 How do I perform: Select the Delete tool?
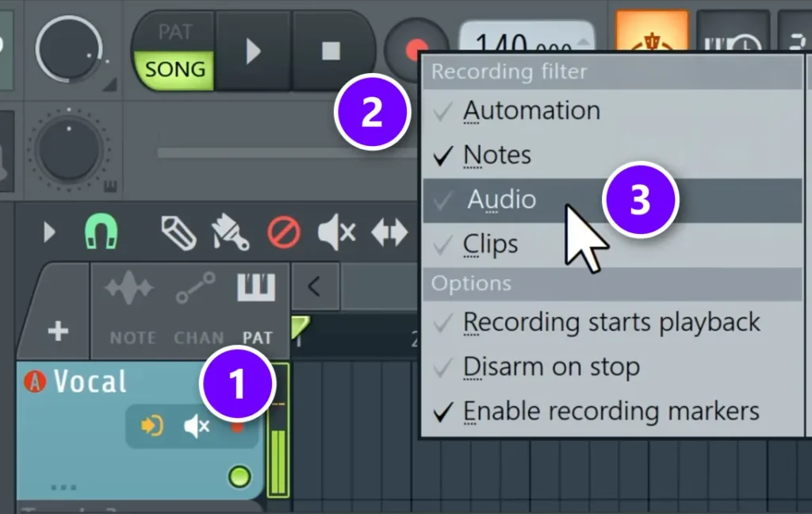(x=284, y=232)
